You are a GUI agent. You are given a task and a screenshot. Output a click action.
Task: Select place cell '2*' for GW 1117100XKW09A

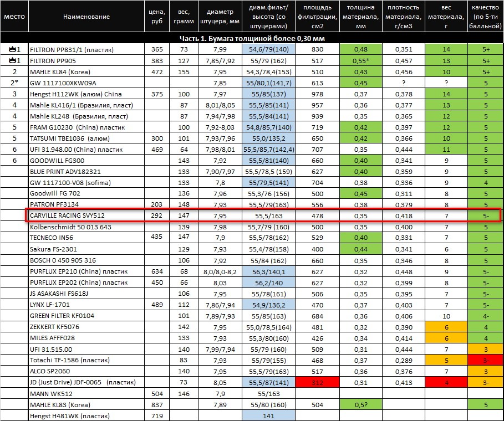[x=14, y=83]
